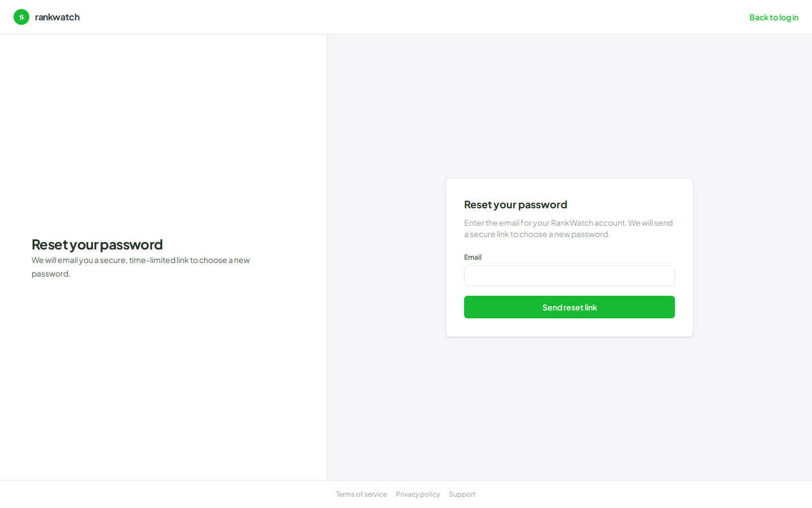Click 'Privacy policy' footer text
This screenshot has height=508, width=812.
[x=418, y=494]
